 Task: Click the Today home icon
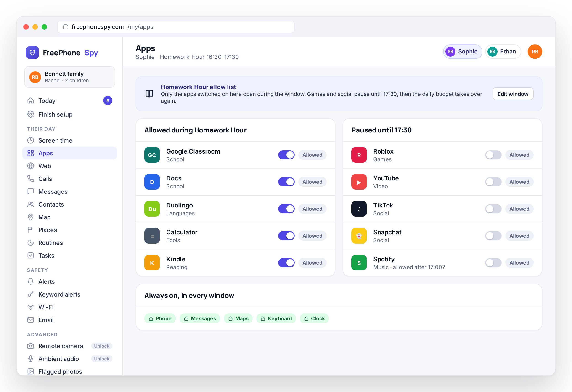coord(31,101)
